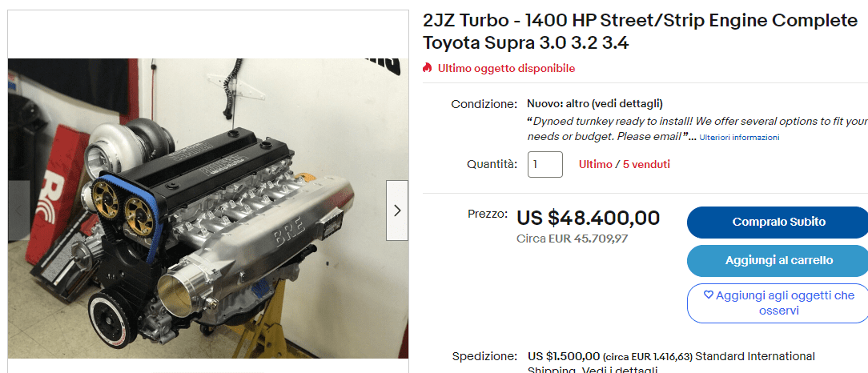Click the red Ultimo label beside the quantity field
Viewport: 868px width, 373px height.
pyautogui.click(x=595, y=164)
